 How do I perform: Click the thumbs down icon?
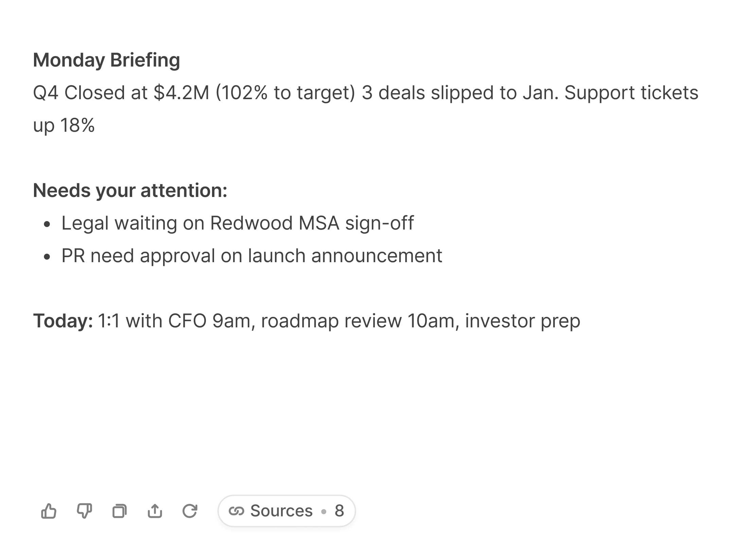pos(84,511)
